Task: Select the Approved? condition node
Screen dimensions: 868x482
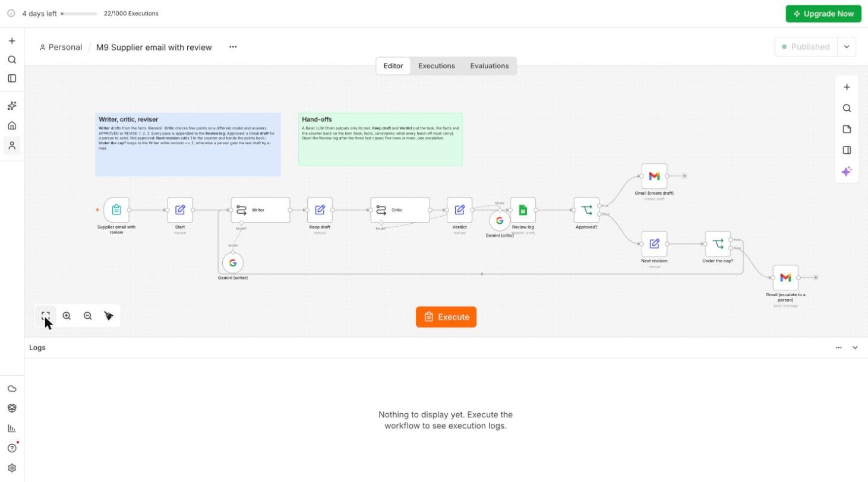Action: tap(586, 210)
